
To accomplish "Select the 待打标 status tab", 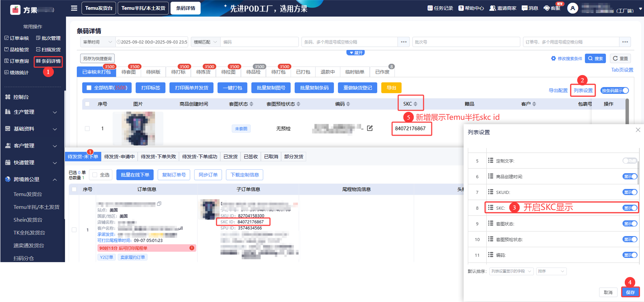I will click(178, 72).
